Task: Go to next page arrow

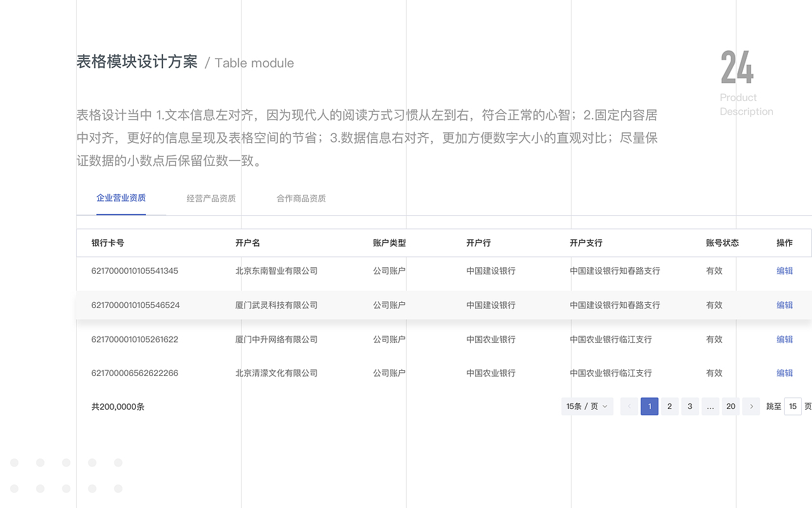Action: click(751, 406)
